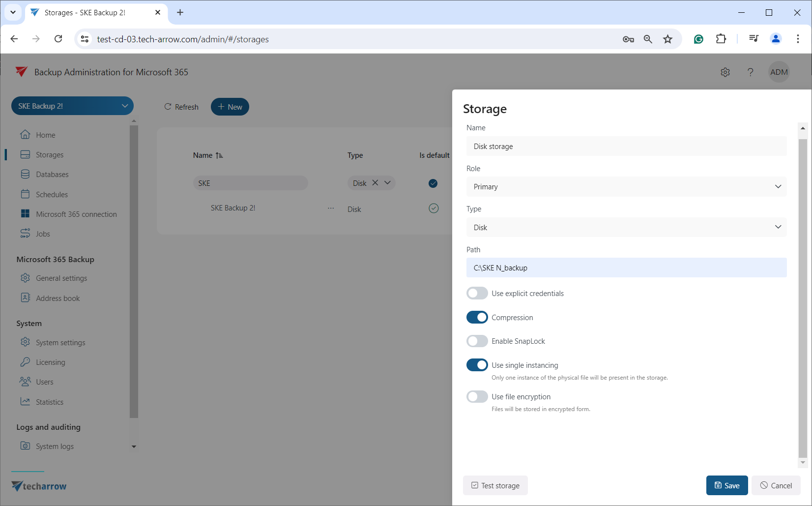Click the Test storage button
This screenshot has height=506, width=812.
495,485
